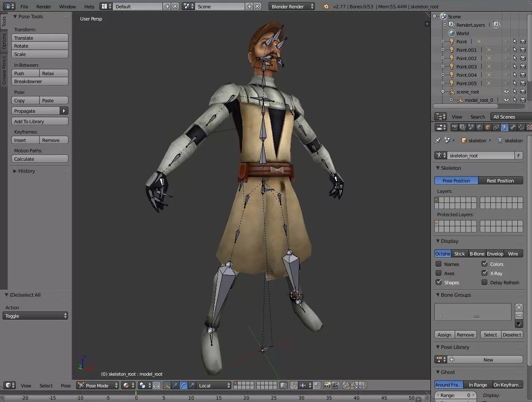Toggle visibility eye of model_root_0
This screenshot has width=532, height=402.
pos(506,100)
